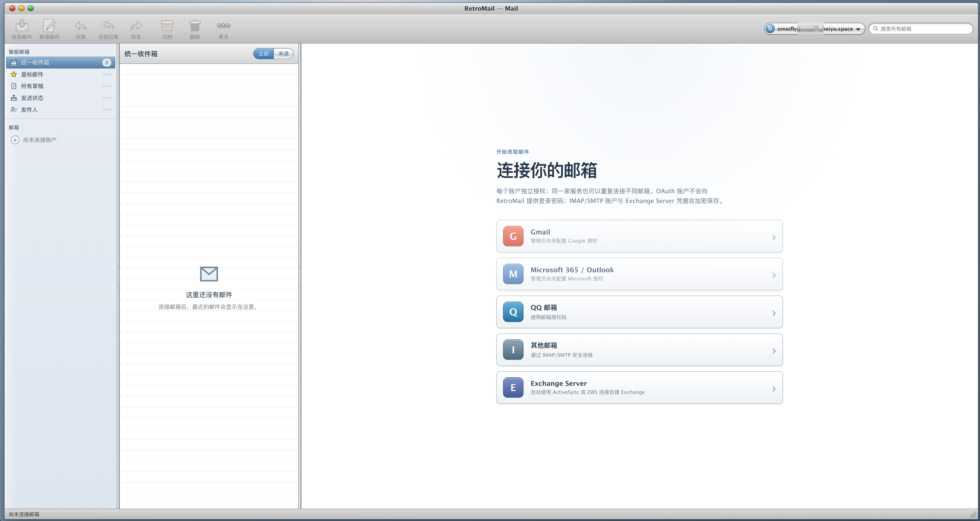Click the purple E Exchange Server icon
The height and width of the screenshot is (521, 980).
[x=513, y=388]
